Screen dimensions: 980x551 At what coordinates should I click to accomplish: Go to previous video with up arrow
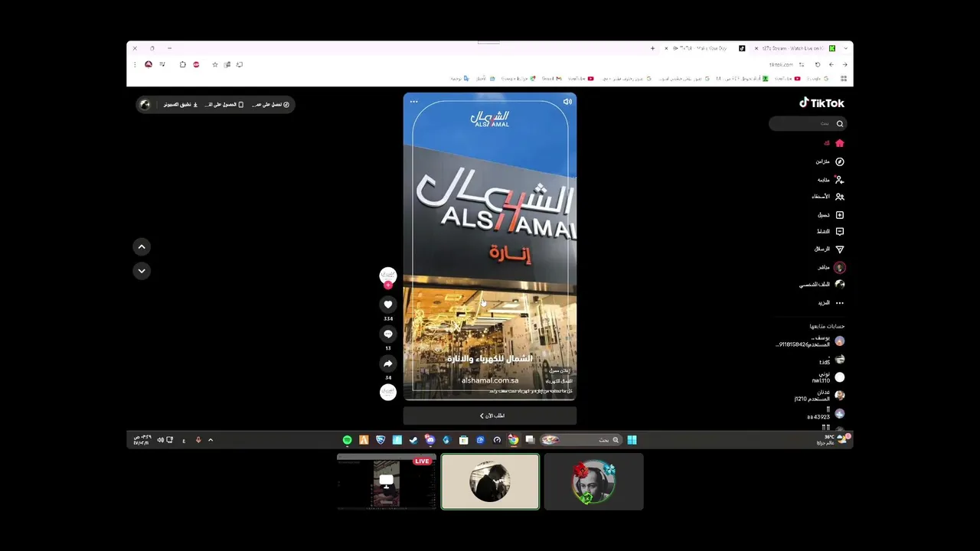coord(142,246)
